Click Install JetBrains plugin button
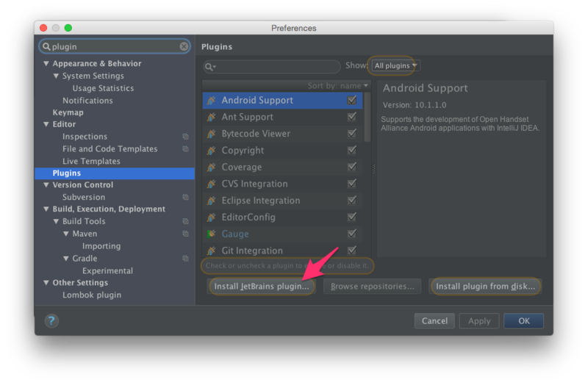Image resolution: width=588 pixels, height=385 pixels. click(262, 287)
